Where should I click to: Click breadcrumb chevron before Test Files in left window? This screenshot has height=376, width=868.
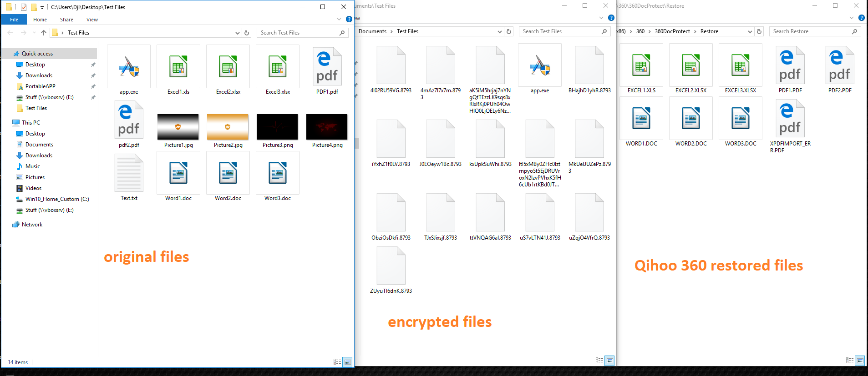point(62,33)
